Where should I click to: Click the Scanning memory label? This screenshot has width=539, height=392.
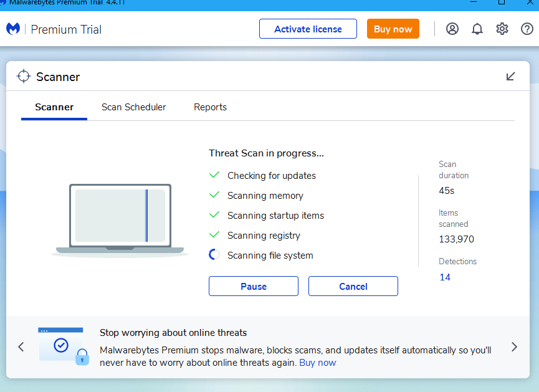click(x=265, y=196)
